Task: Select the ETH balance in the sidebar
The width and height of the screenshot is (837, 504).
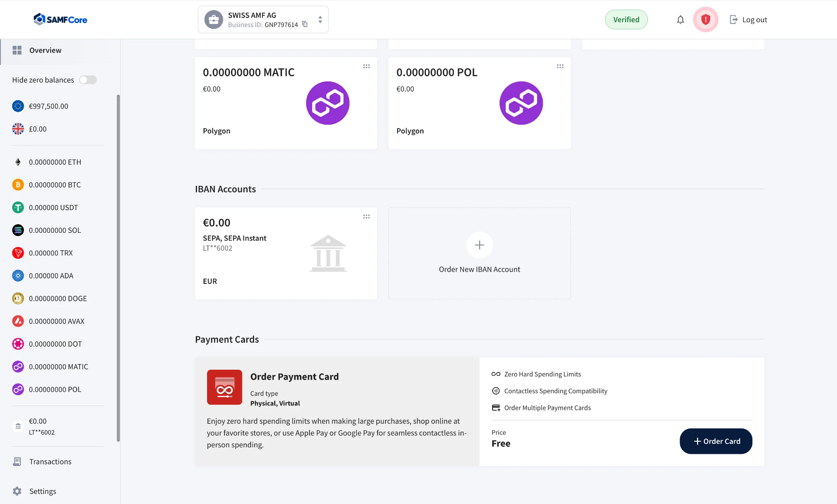Action: pyautogui.click(x=47, y=162)
